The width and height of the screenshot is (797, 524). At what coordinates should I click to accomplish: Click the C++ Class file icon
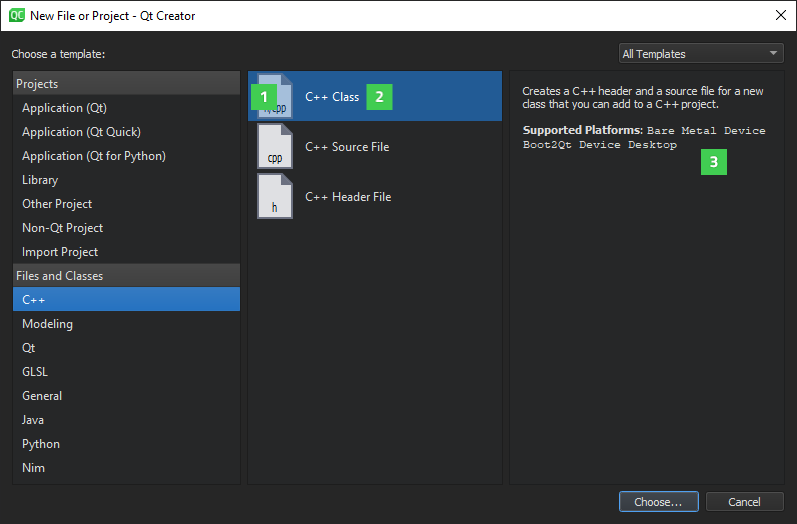(x=275, y=96)
